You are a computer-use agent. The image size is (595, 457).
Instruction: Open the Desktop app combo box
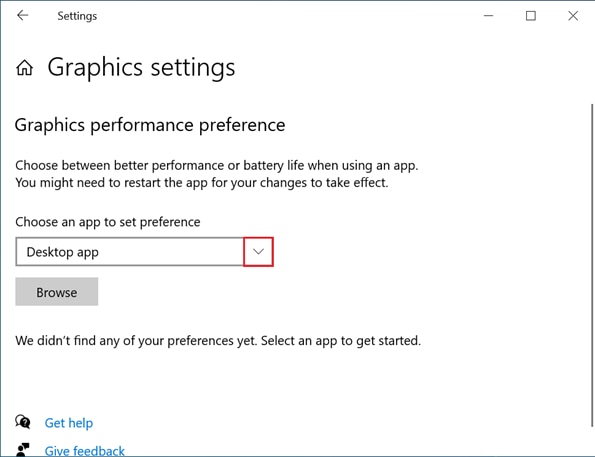pyautogui.click(x=144, y=252)
